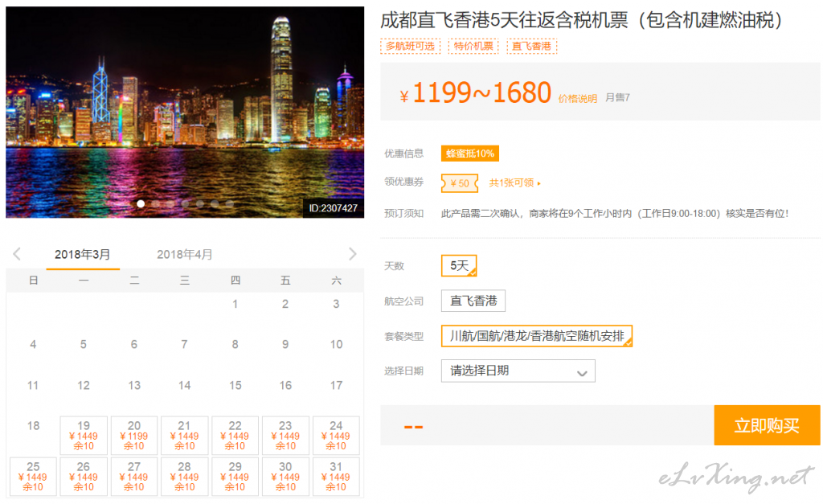The height and width of the screenshot is (504, 823).
Task: Pick March 22 in calendar
Action: (235, 435)
